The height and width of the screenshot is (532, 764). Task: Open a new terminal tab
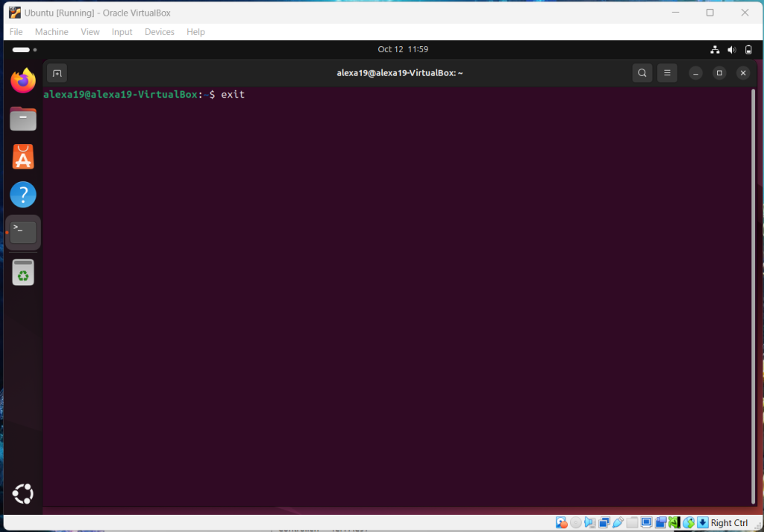tap(57, 73)
